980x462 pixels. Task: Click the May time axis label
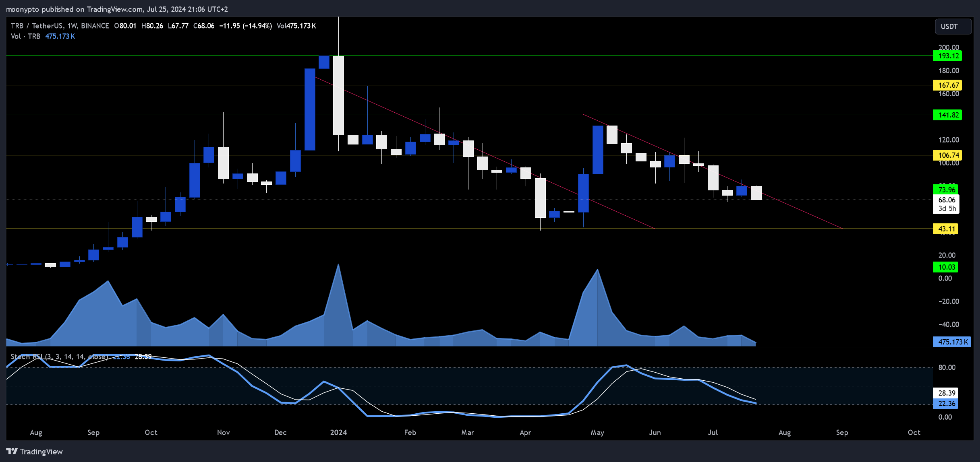[x=597, y=432]
